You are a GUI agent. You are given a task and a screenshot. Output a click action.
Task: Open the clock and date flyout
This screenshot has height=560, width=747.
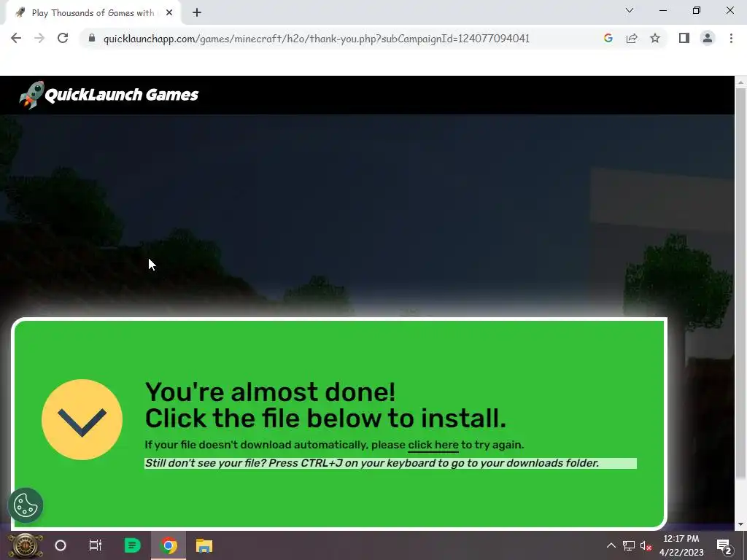click(681, 545)
